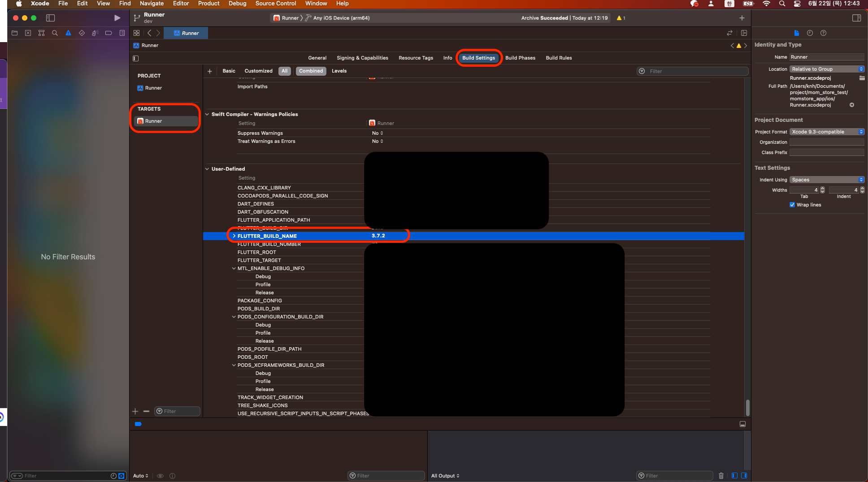Go back in editor history
This screenshot has width=868, height=482.
coord(149,33)
